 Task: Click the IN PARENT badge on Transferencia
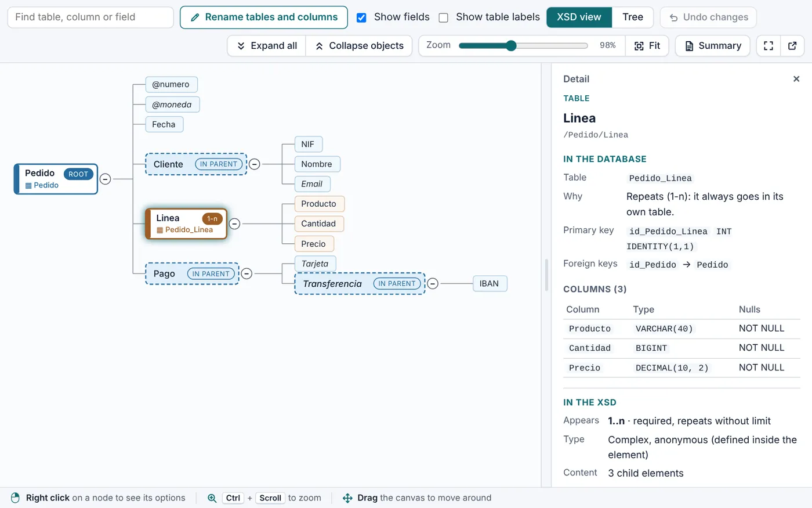397,284
